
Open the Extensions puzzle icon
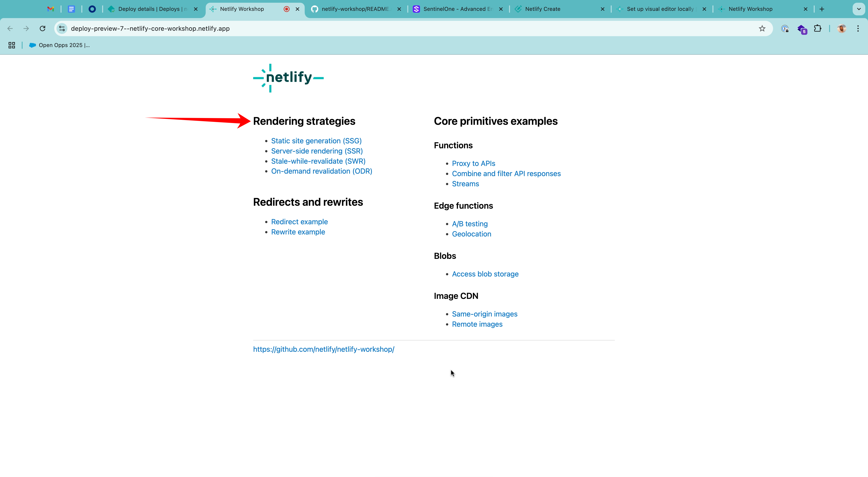point(817,29)
